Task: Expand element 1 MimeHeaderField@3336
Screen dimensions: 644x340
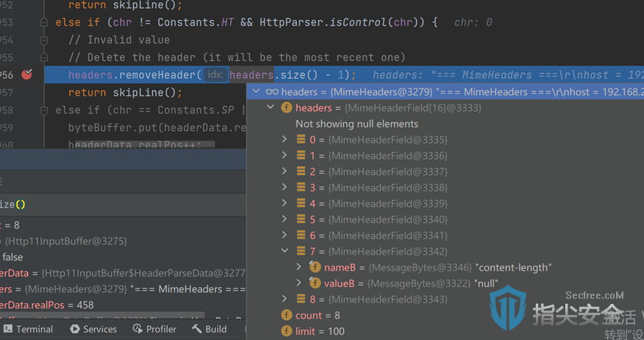Action: [x=284, y=155]
